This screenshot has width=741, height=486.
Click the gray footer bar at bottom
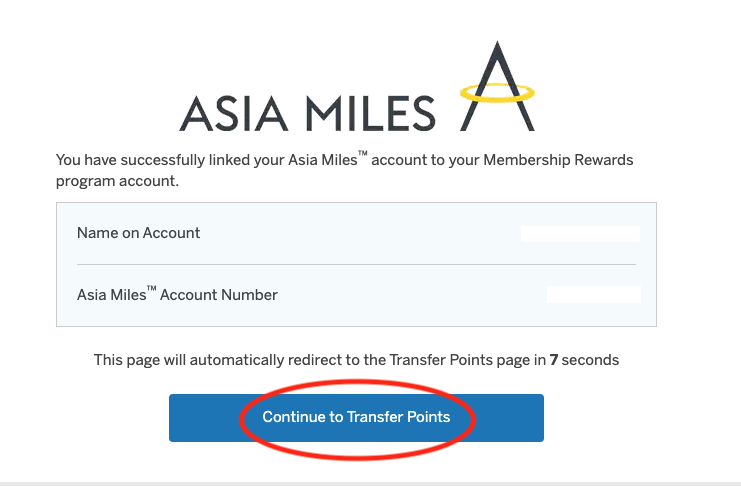tap(370, 483)
